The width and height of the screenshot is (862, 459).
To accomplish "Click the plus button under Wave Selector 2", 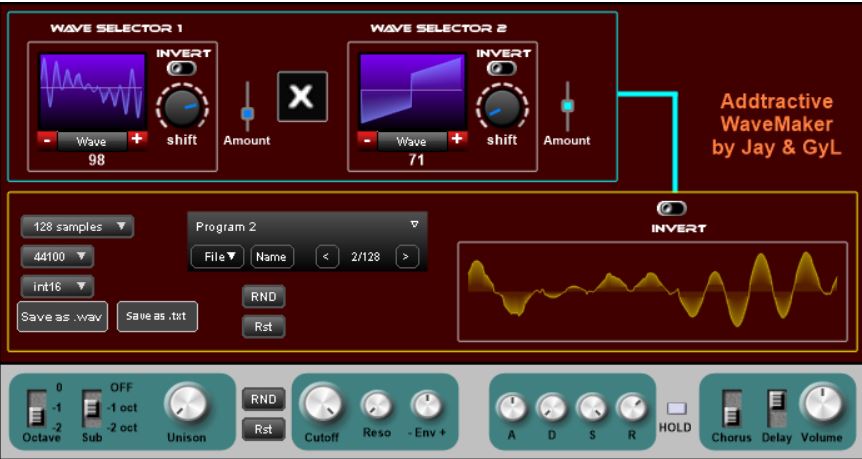I will point(457,140).
